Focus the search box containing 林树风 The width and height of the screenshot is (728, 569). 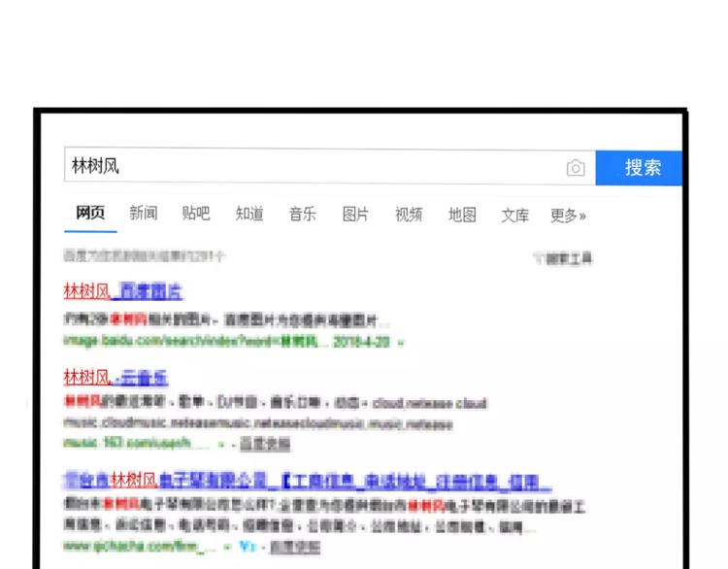click(311, 167)
